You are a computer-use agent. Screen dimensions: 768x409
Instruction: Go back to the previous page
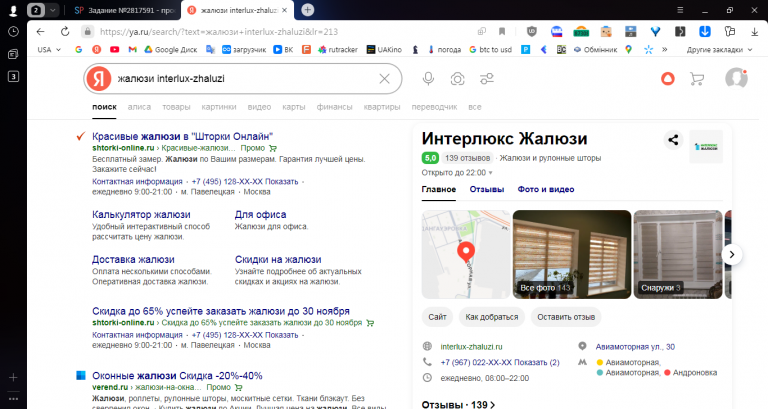click(x=40, y=32)
